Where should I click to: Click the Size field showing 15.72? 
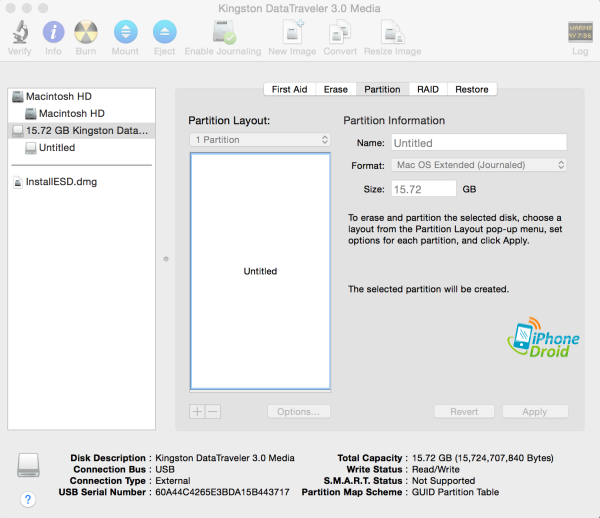pyautogui.click(x=424, y=189)
